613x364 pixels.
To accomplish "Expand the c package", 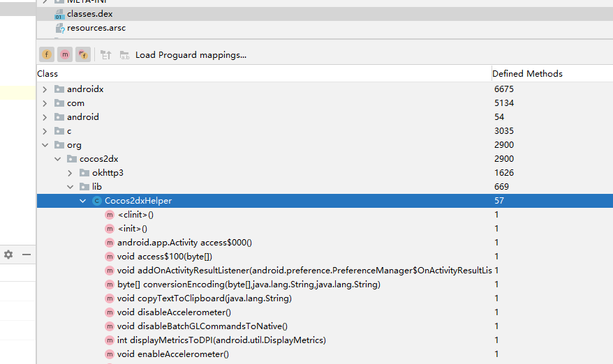I will pyautogui.click(x=45, y=131).
